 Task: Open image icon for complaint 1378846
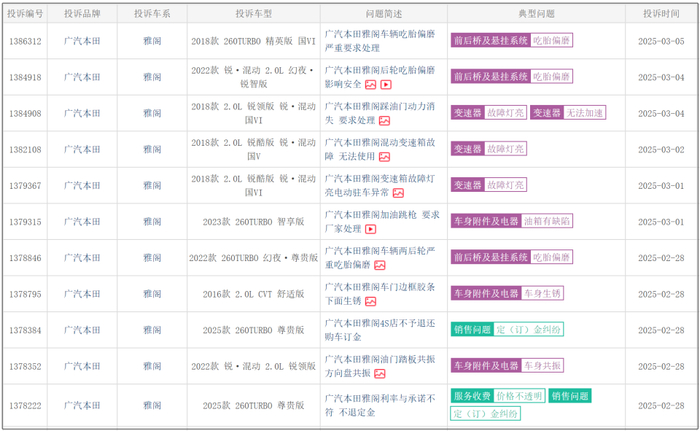380,265
